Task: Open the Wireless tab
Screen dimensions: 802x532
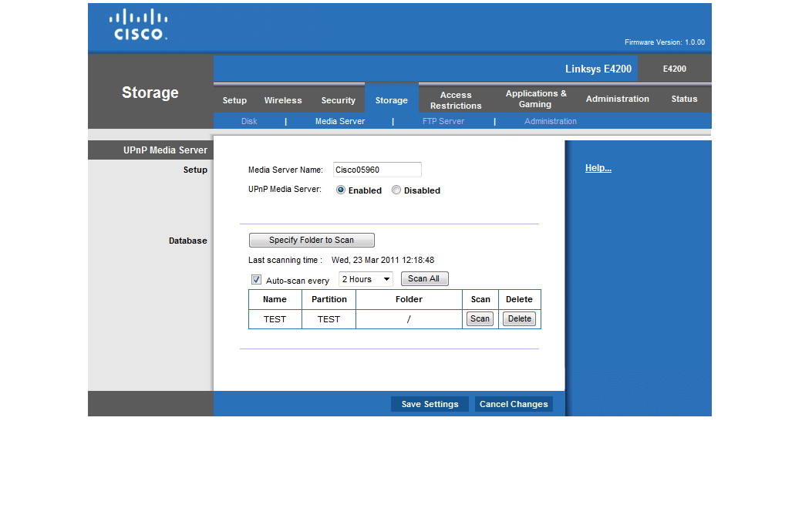Action: coord(283,100)
